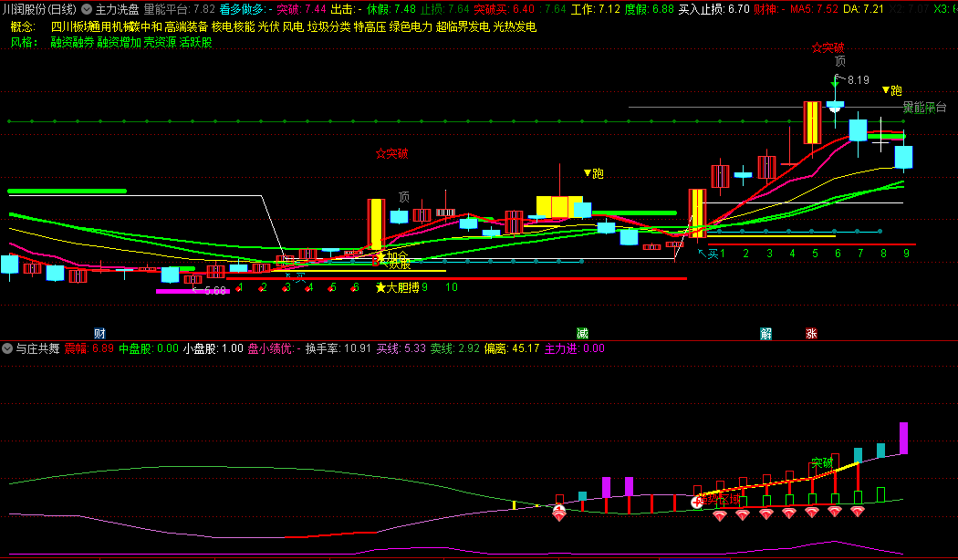Click the 光伏 concept tag
This screenshot has height=560, width=958.
click(x=269, y=26)
